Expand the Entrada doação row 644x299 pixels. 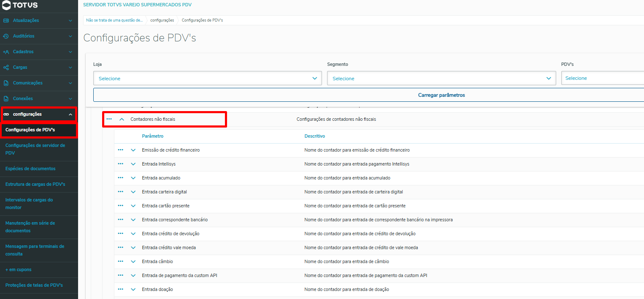pos(133,289)
